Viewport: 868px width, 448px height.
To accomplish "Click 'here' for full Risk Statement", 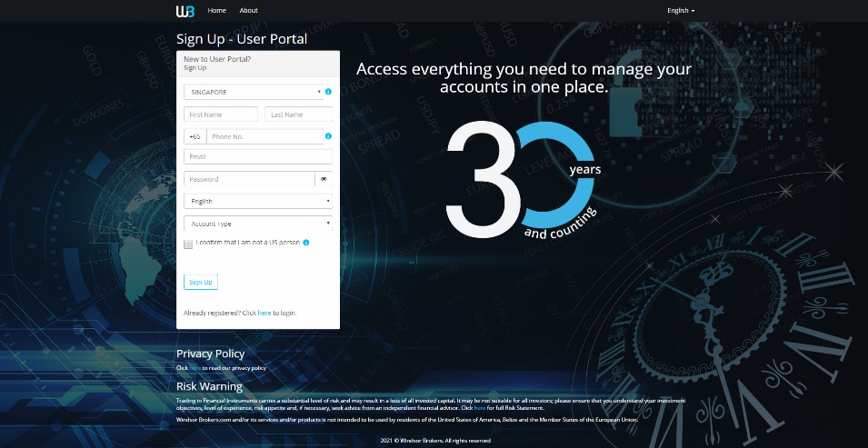I will click(480, 408).
